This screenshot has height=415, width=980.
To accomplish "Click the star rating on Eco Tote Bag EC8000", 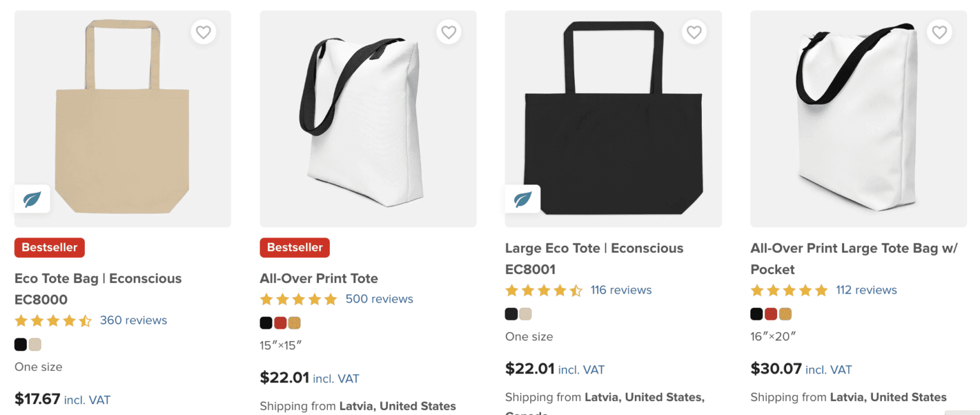I will [54, 321].
